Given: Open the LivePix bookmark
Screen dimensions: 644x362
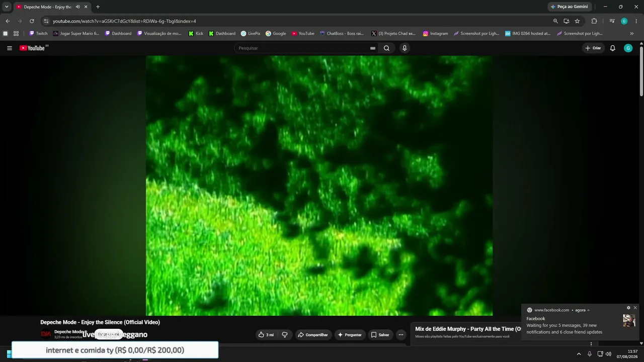Looking at the screenshot, I should 251,34.
